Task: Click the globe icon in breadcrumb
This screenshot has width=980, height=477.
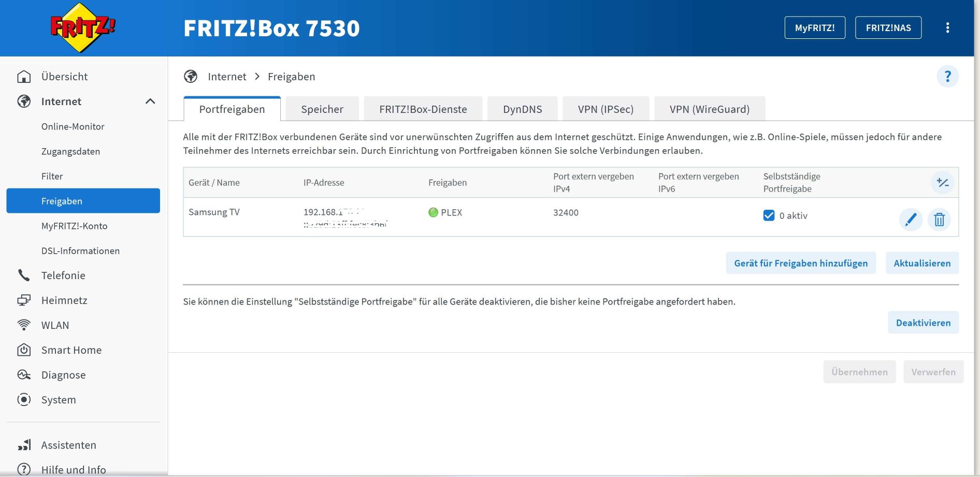Action: coord(191,77)
